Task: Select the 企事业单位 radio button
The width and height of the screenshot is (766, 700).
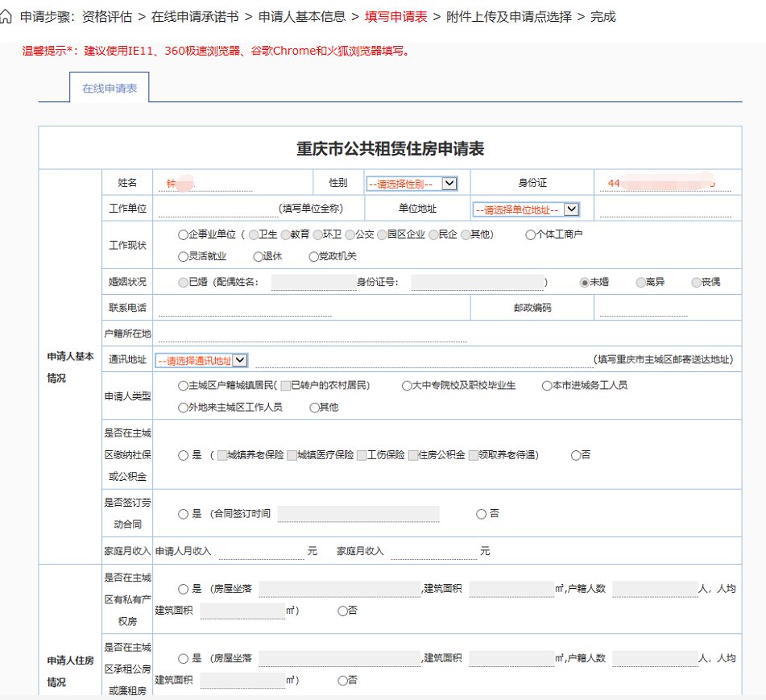Action: pos(183,234)
